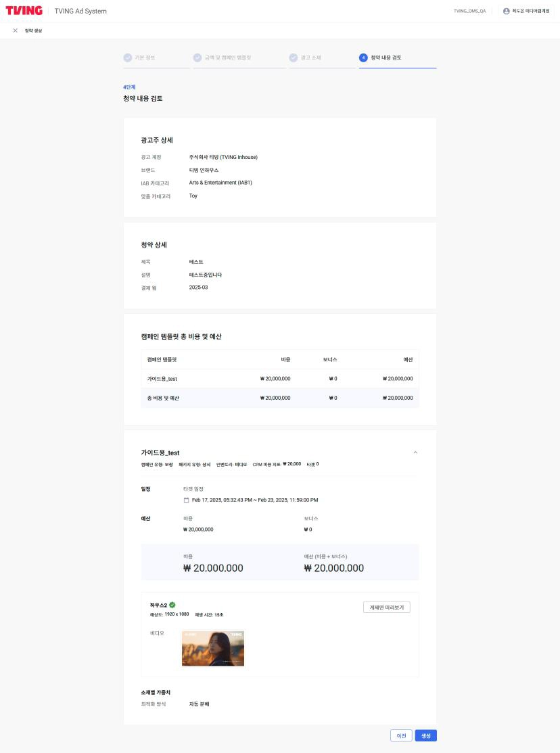
Task: Click the 가이드용_test row in the template table
Action: [x=279, y=378]
